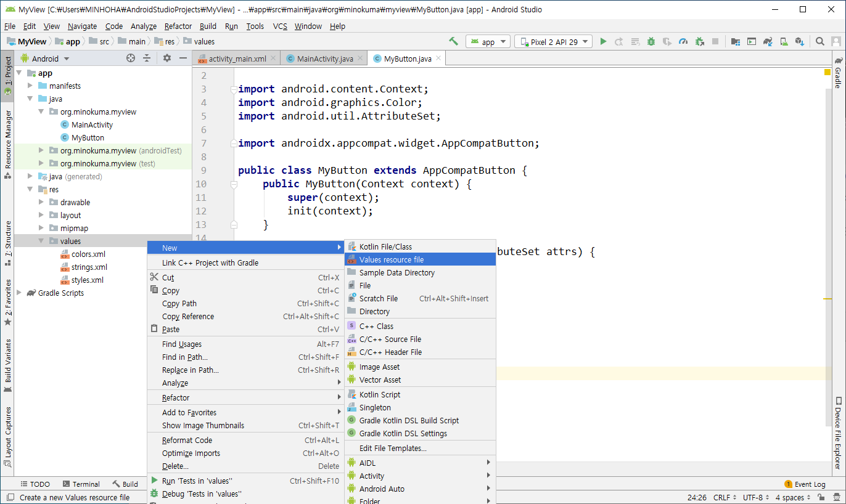Expand the drawable folder

(x=41, y=202)
